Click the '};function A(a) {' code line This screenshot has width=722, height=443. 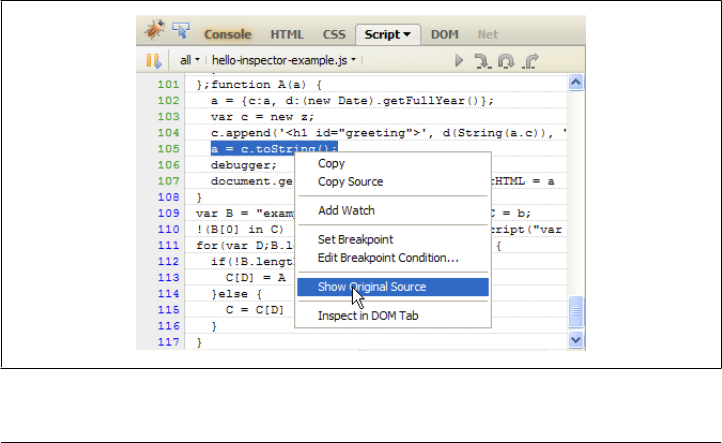pos(259,85)
